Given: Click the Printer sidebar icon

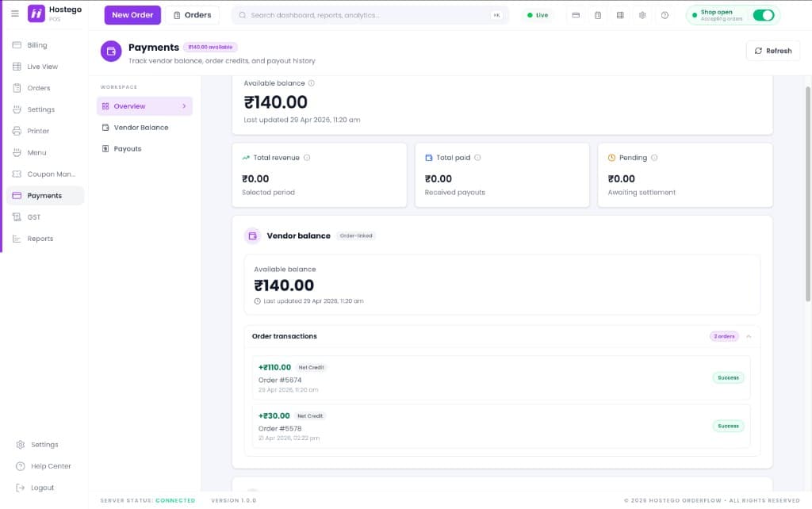Looking at the screenshot, I should pos(17,131).
